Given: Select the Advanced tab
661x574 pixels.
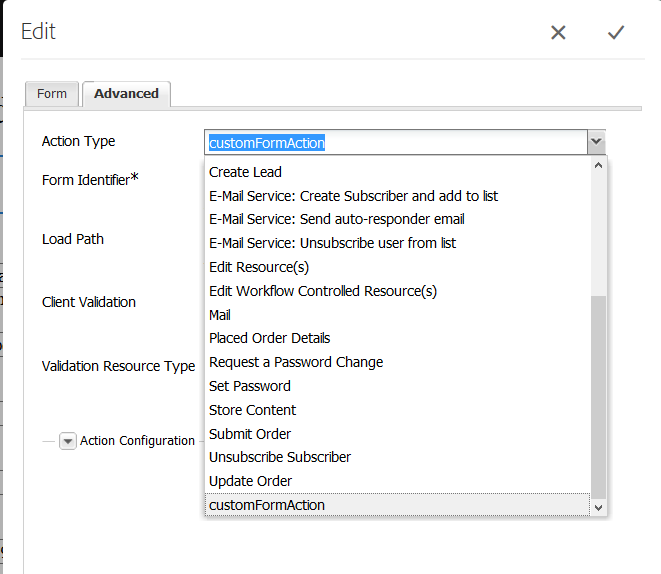Looking at the screenshot, I should pos(126,94).
